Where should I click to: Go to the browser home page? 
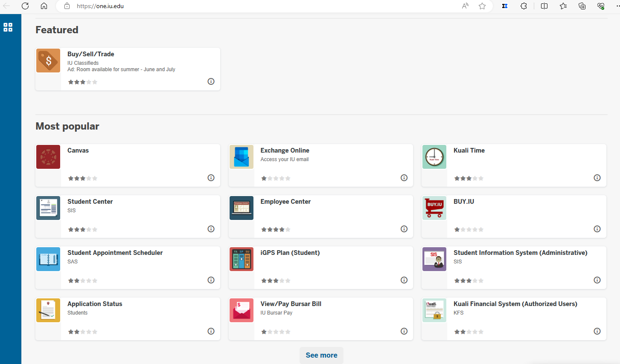click(x=44, y=6)
